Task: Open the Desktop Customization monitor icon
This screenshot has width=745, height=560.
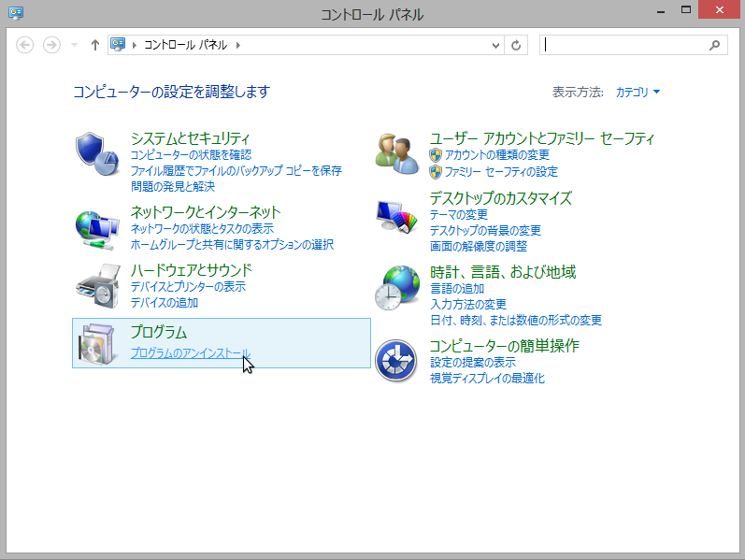Action: click(x=396, y=217)
